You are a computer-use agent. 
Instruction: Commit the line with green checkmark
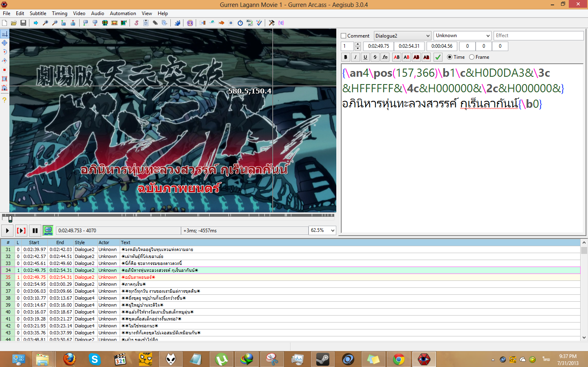438,57
